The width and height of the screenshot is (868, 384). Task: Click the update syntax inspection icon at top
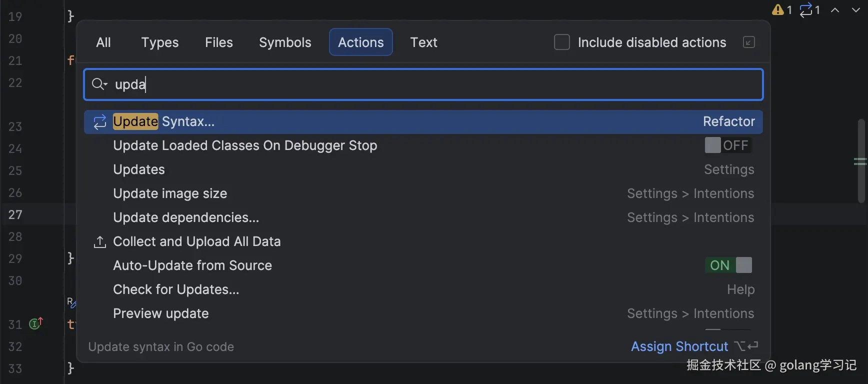[806, 9]
